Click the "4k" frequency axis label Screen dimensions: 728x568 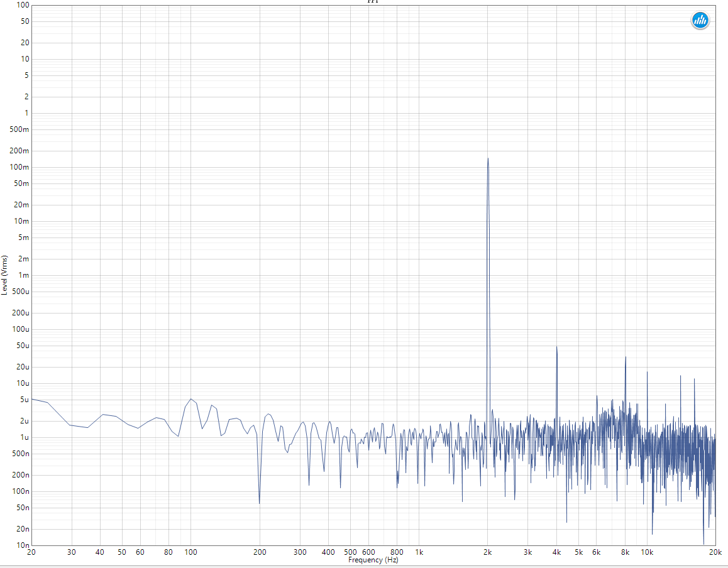pyautogui.click(x=556, y=552)
